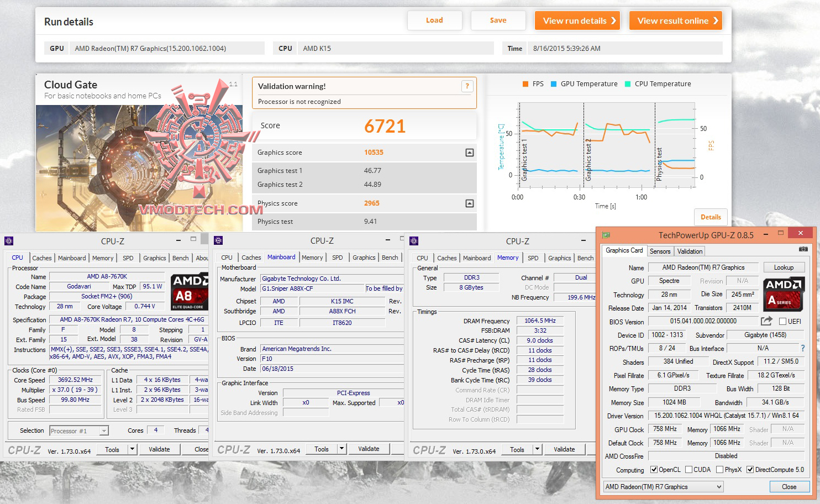The image size is (820, 504).
Task: Click the BIOS Version field in GPU-Z
Action: click(703, 321)
